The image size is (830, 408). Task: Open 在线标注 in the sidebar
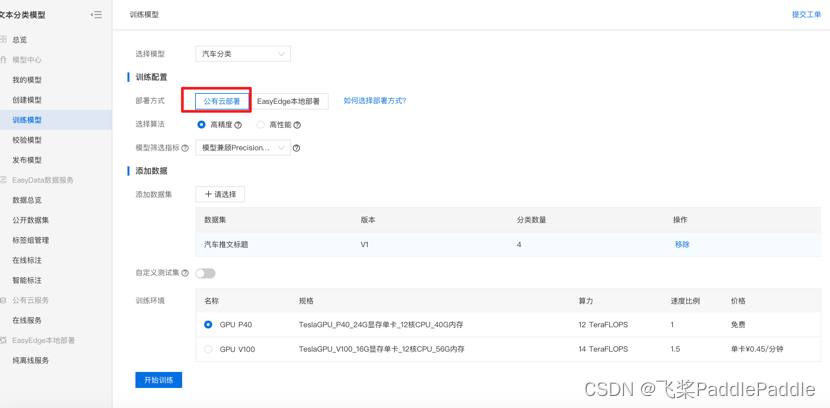[x=27, y=260]
